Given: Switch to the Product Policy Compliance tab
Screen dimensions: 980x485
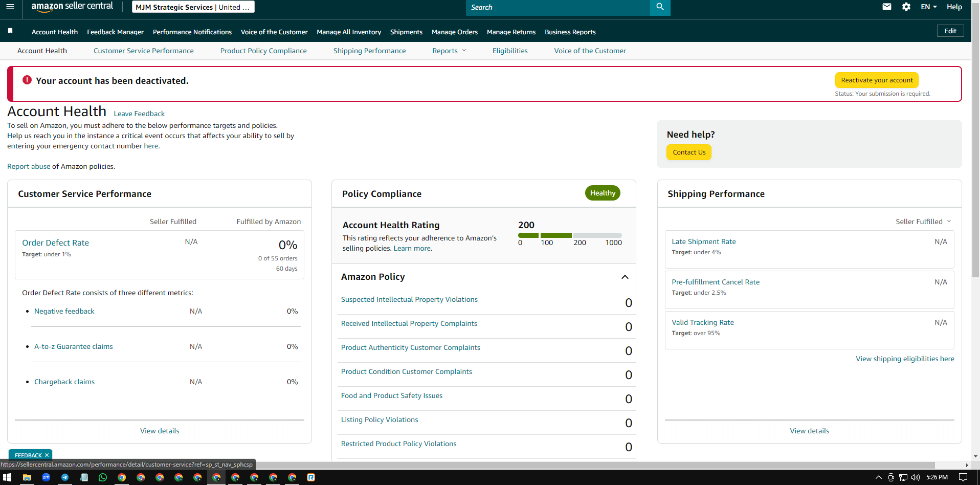Looking at the screenshot, I should coord(263,51).
